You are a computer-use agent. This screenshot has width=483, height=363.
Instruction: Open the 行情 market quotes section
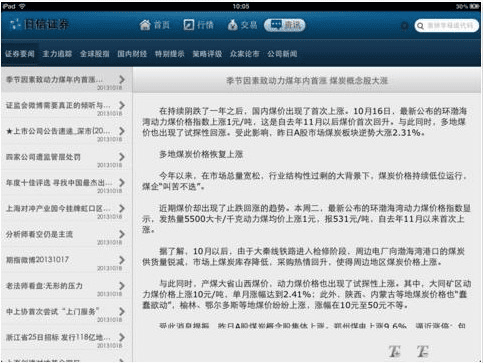199,25
